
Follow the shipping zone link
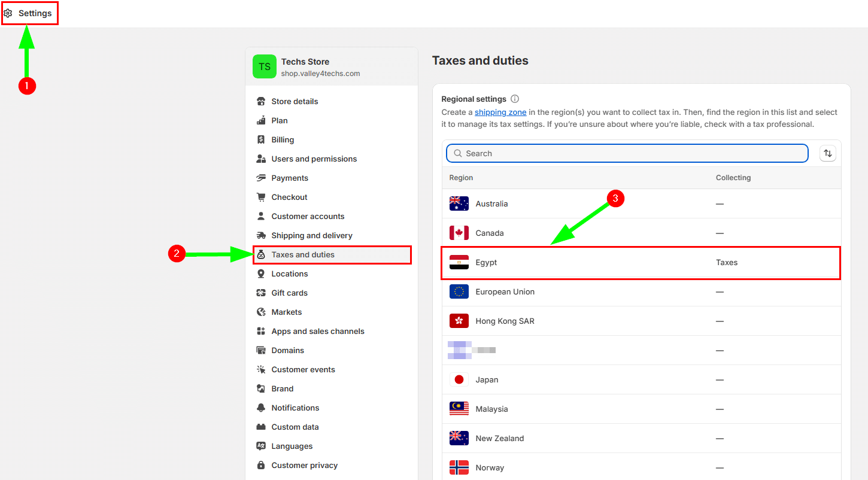point(500,112)
